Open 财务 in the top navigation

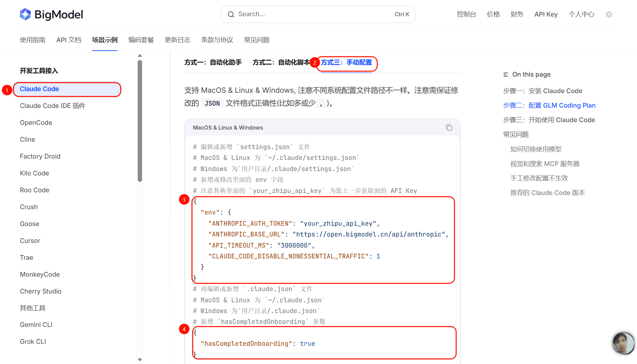point(517,14)
